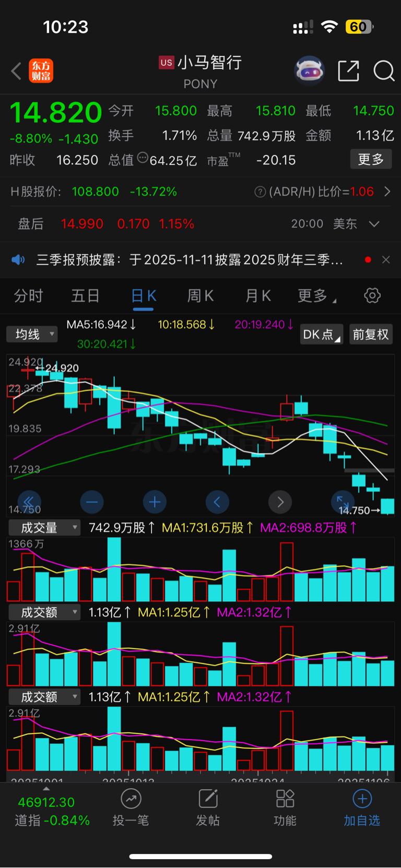Tap Wi-Fi icon in status bar

point(329,27)
